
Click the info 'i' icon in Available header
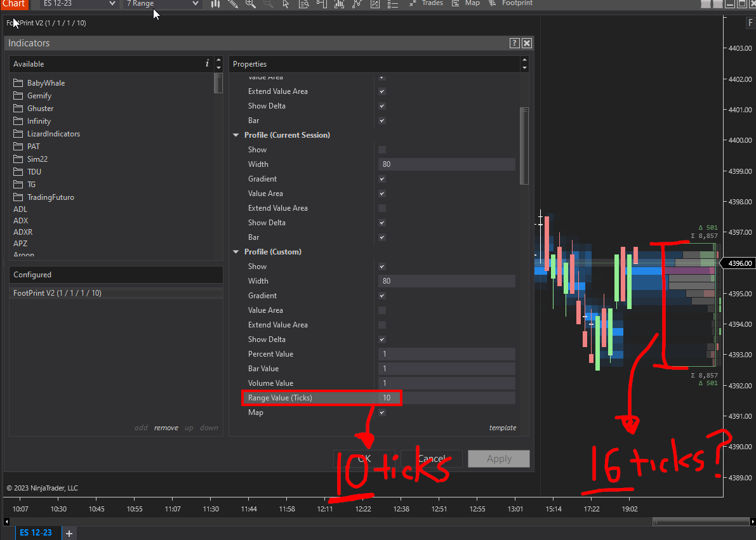click(208, 63)
